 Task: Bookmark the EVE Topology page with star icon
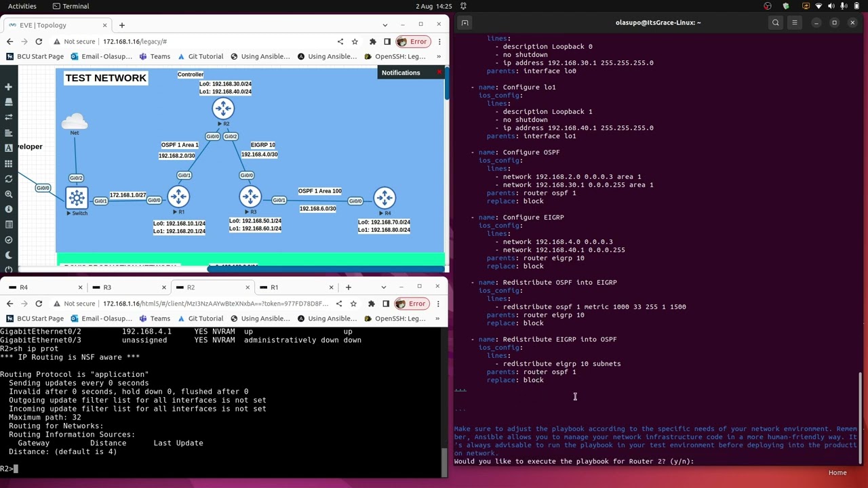pos(355,41)
